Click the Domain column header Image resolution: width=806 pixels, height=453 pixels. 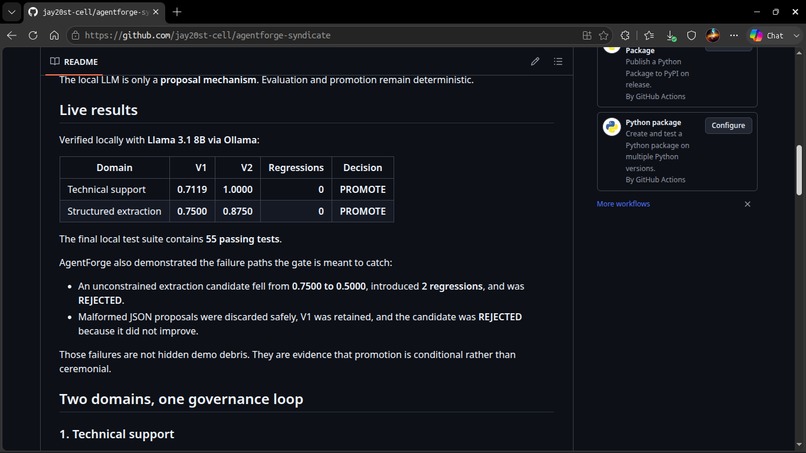[115, 168]
